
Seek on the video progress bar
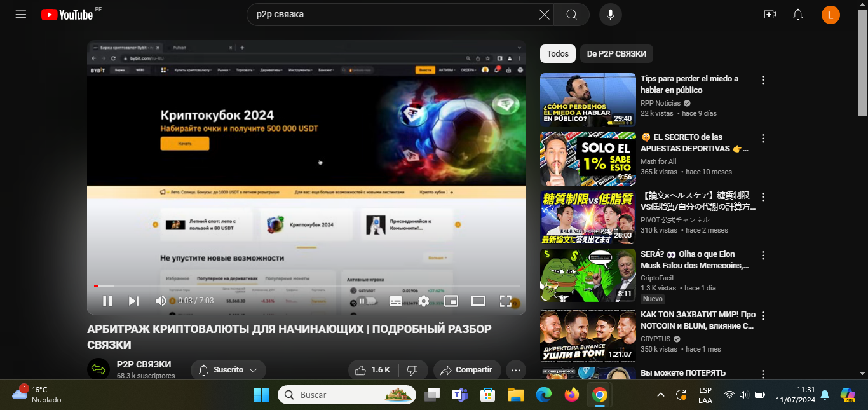306,286
